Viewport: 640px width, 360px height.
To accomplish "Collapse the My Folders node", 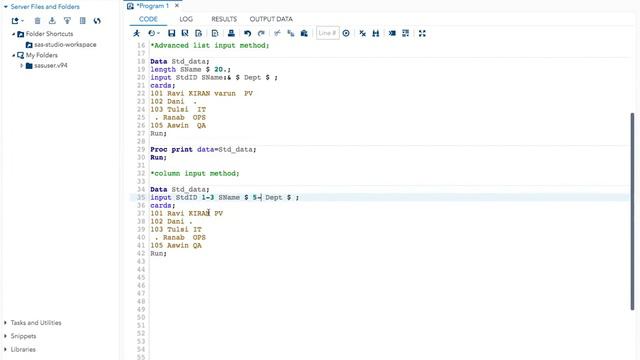I will (x=13, y=56).
